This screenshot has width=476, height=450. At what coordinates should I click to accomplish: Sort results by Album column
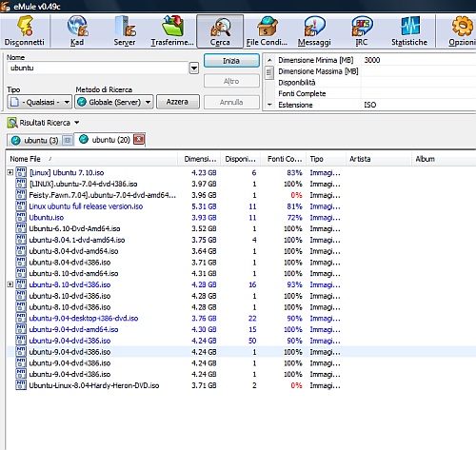pyautogui.click(x=444, y=159)
